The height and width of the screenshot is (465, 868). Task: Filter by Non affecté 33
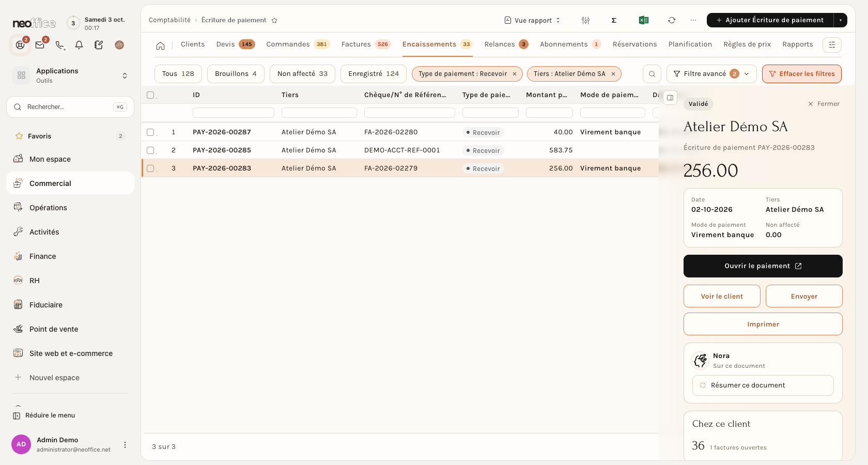pyautogui.click(x=302, y=74)
